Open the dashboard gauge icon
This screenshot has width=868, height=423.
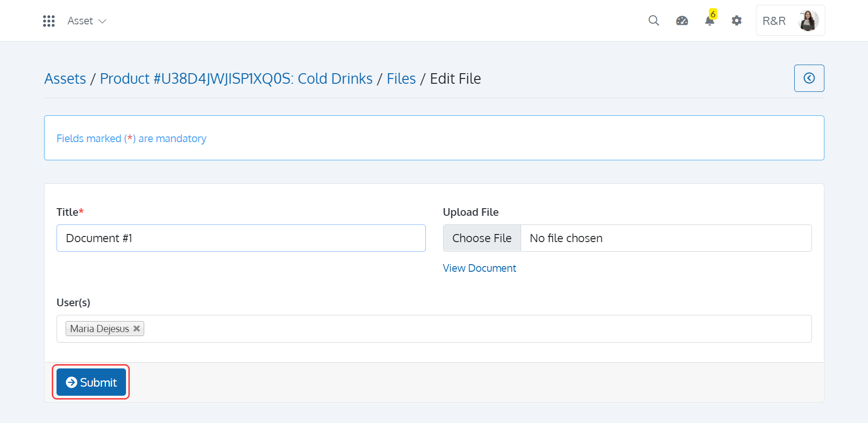[682, 21]
